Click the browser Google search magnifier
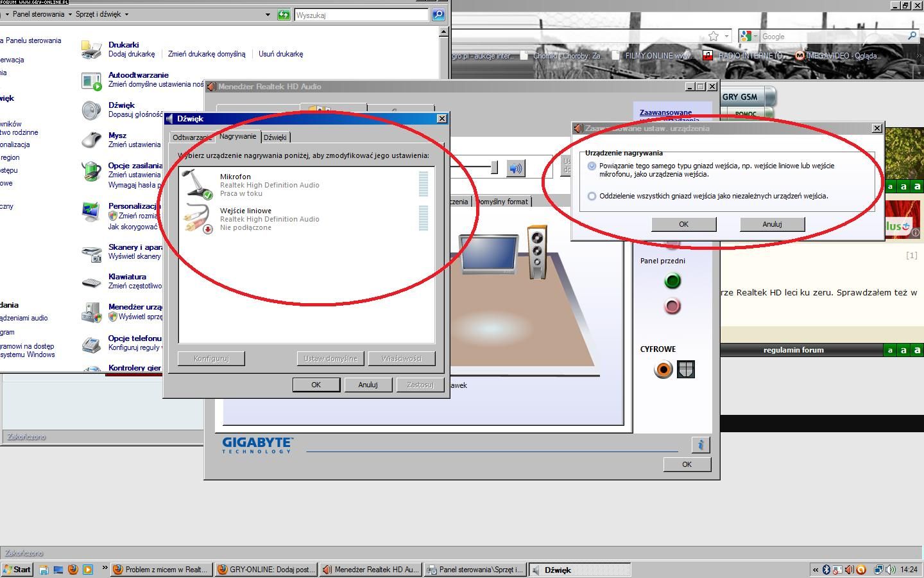 coord(912,36)
